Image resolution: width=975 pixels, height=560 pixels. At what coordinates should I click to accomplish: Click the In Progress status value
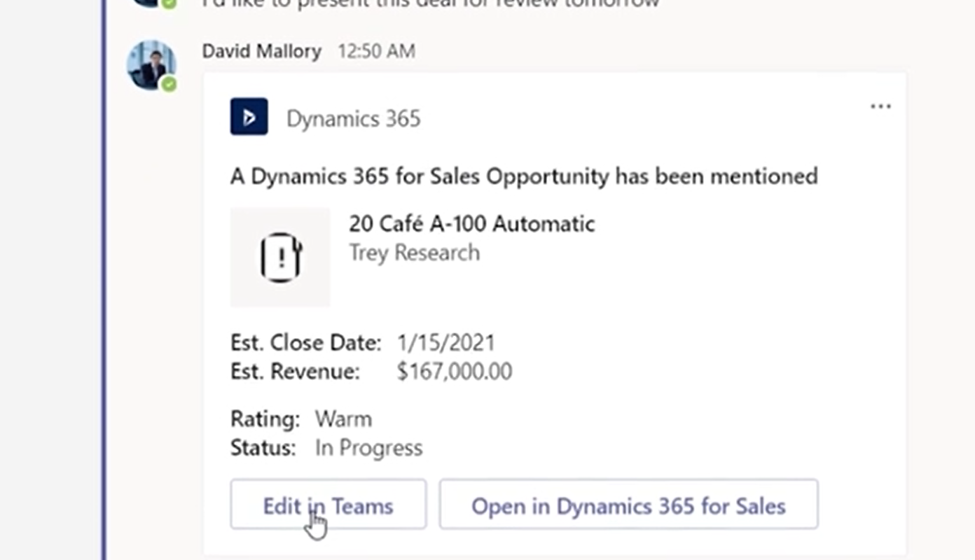(368, 448)
